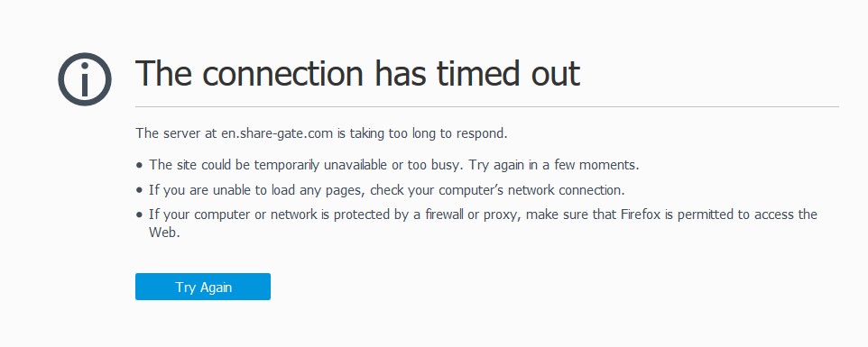This screenshot has width=868, height=347.
Task: Click the phrase "permitted to access the"
Action: [747, 215]
